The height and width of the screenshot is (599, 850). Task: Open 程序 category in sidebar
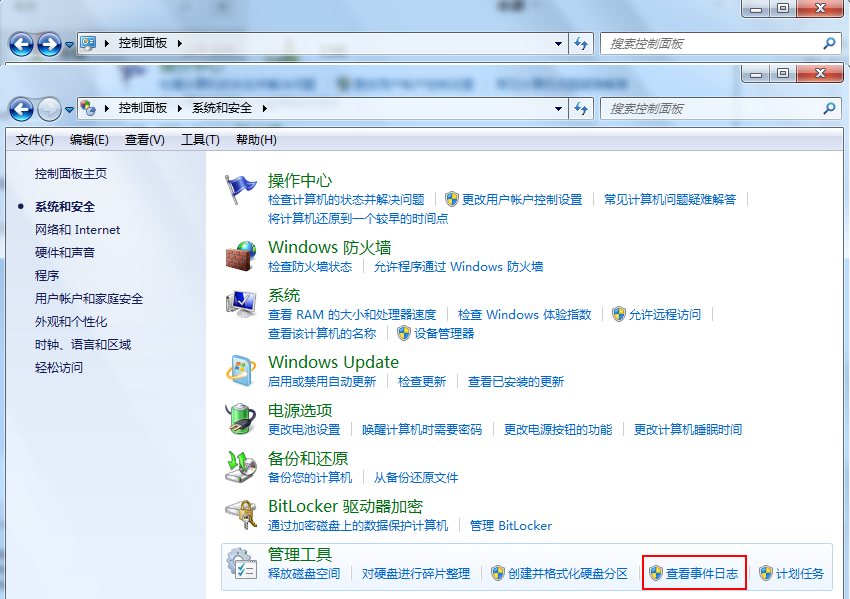coord(47,275)
